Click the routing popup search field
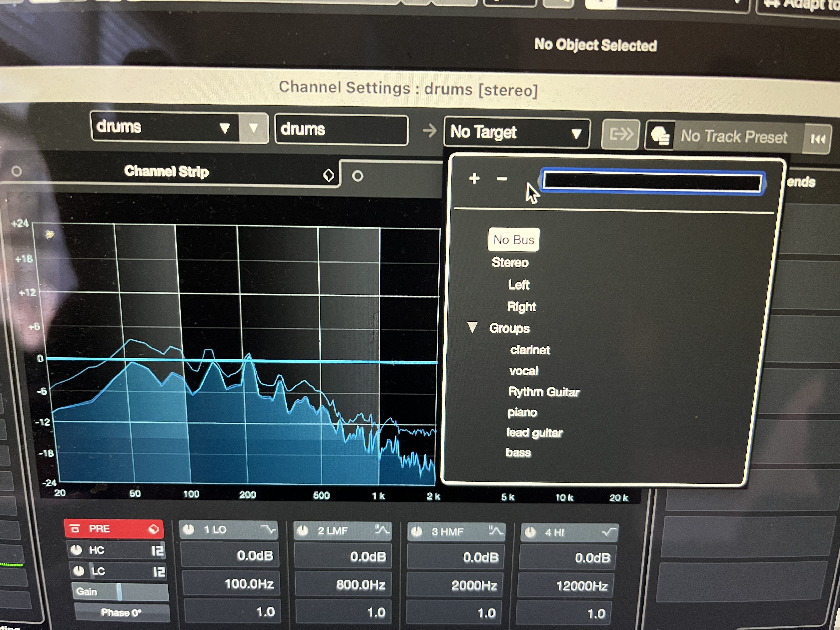This screenshot has height=630, width=840. [652, 182]
